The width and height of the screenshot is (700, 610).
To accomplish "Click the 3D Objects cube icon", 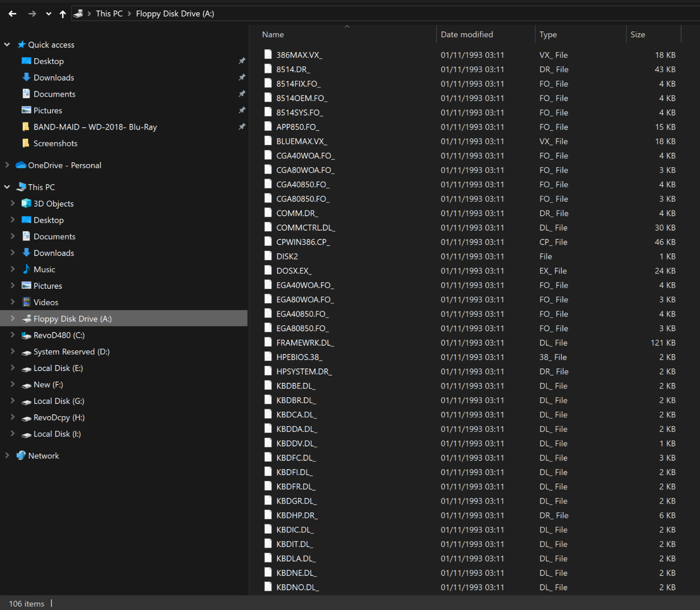I will coord(26,203).
